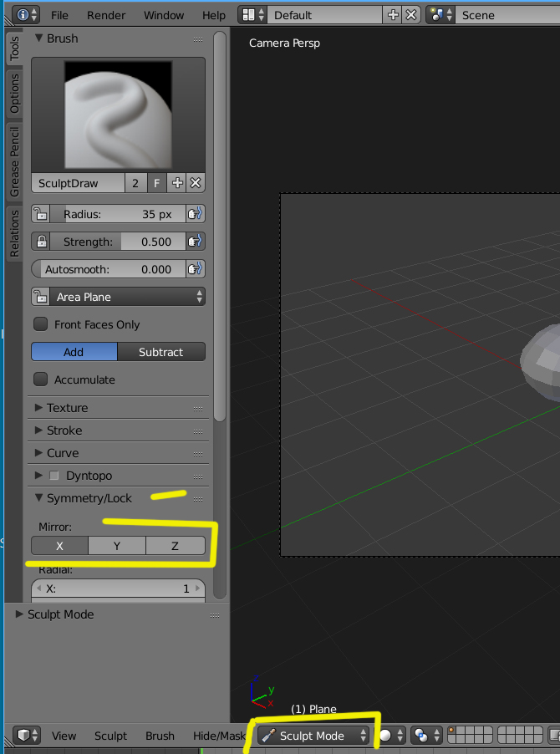Delete the Default screen layout with X icon
The height and width of the screenshot is (754, 560).
coord(411,15)
